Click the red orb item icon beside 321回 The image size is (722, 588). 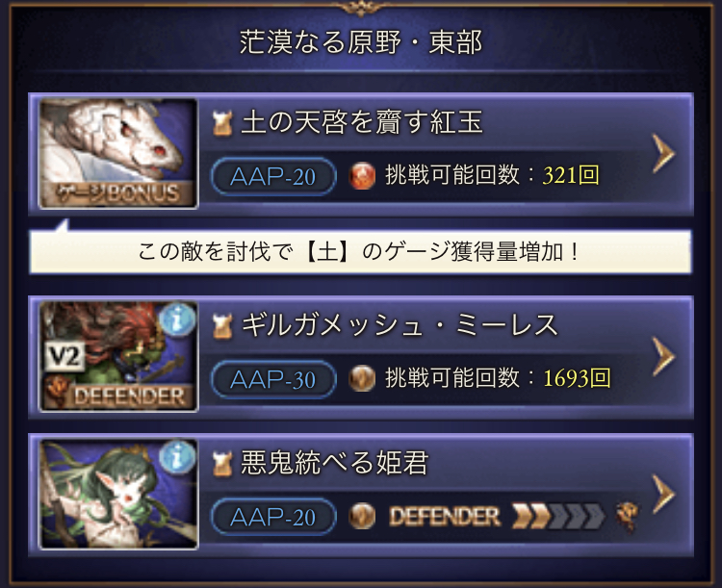(362, 176)
